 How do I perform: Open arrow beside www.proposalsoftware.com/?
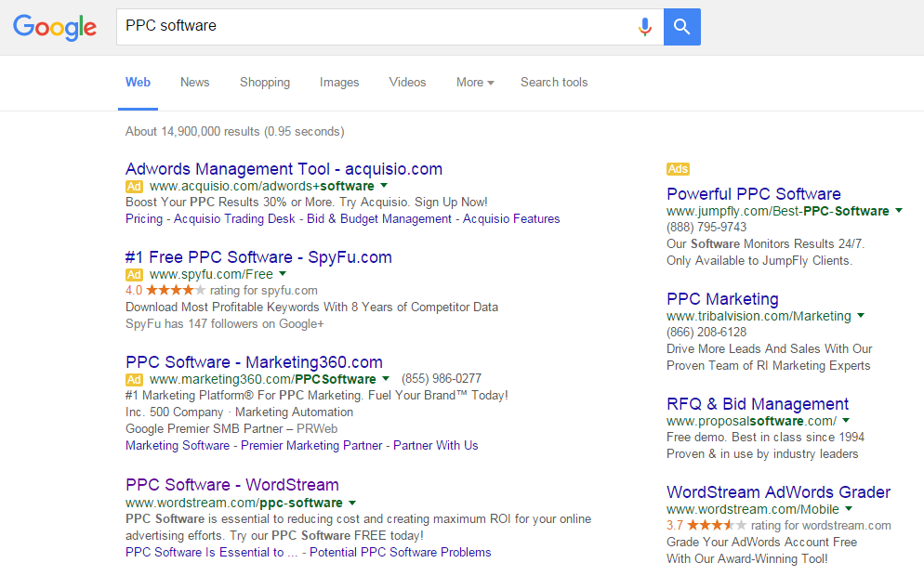tap(846, 421)
